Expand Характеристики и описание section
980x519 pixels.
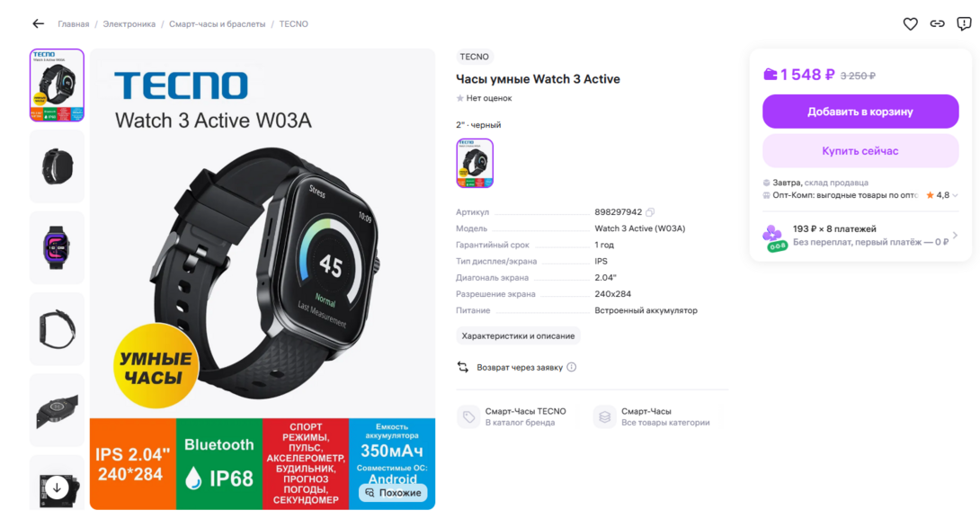(x=518, y=336)
